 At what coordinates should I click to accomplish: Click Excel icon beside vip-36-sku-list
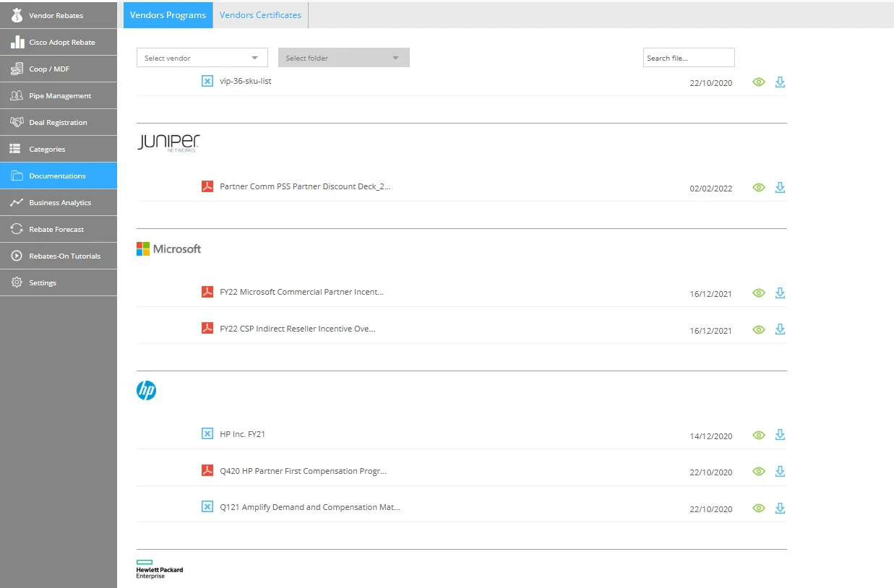(x=207, y=81)
